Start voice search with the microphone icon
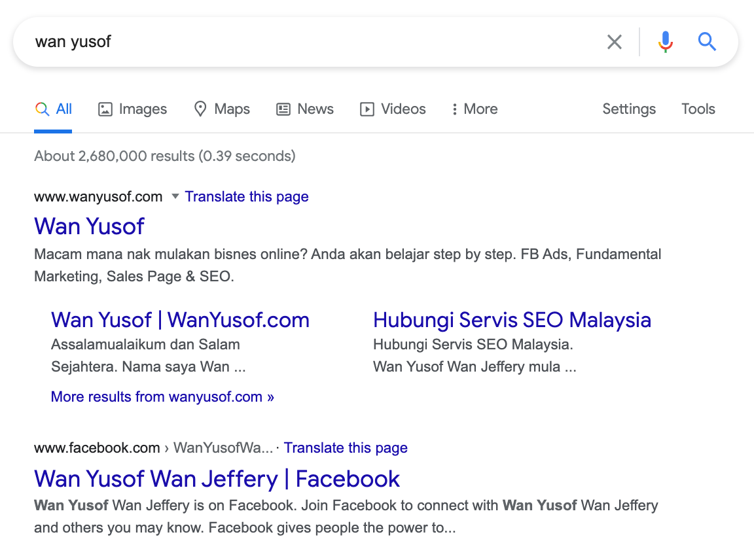Screen dimensions: 754x560 tap(666, 42)
